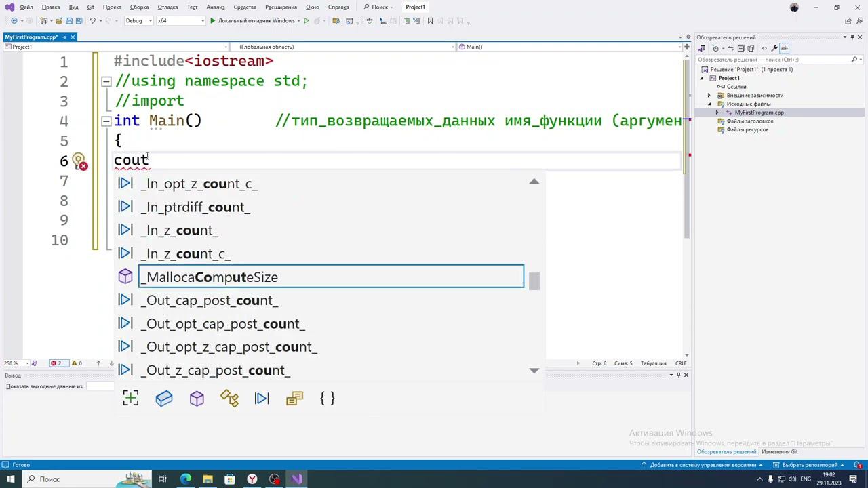Click Solution Explorer Properties wrench icon

point(774,48)
